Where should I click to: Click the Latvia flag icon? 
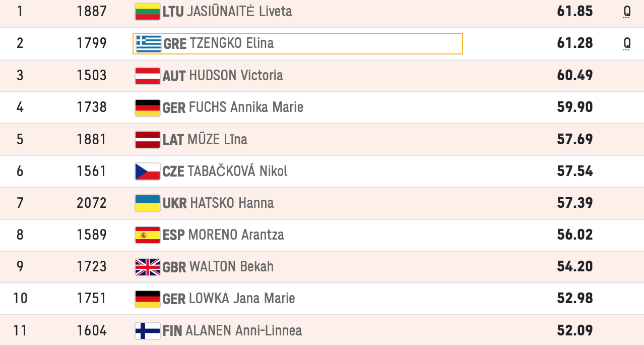147,139
